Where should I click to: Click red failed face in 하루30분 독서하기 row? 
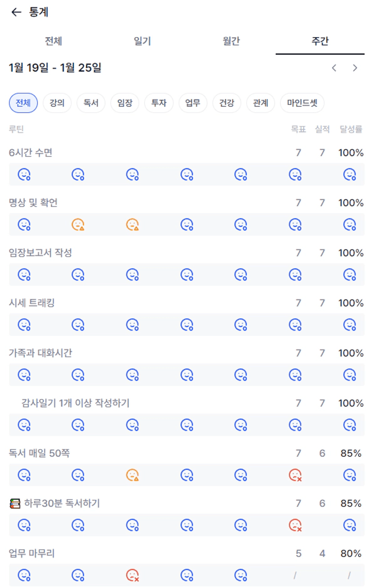point(295,525)
